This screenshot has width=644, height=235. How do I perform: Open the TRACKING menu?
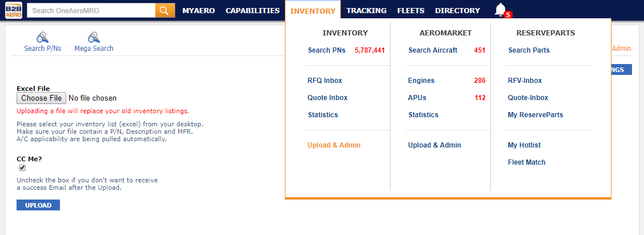[x=367, y=11]
